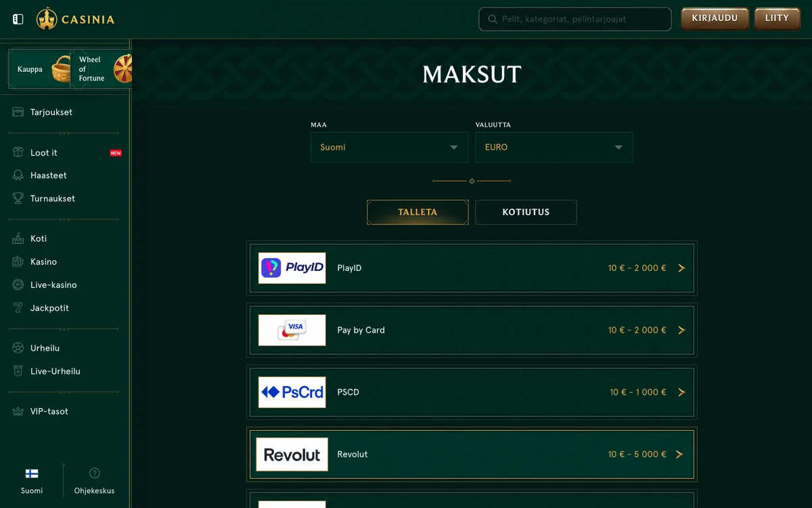Click the Live-kasino chip icon

click(x=18, y=285)
